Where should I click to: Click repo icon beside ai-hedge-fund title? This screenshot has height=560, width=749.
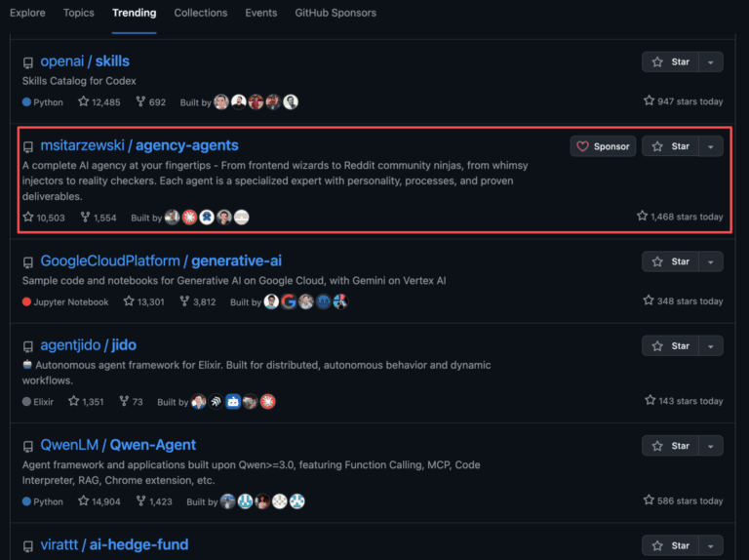(x=28, y=546)
